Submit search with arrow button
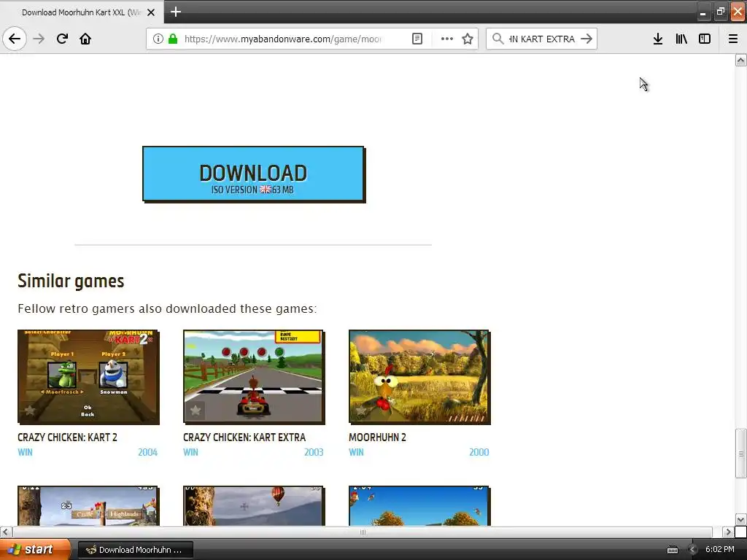 [x=587, y=39]
